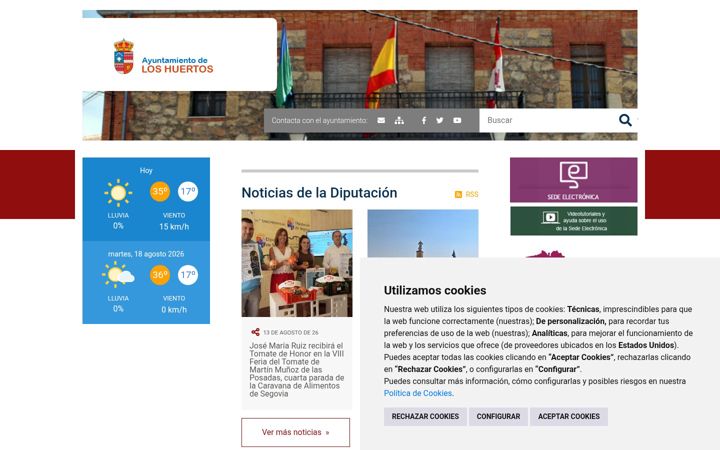This screenshot has height=450, width=720.
Task: Click the 13 de agosto de 26 date
Action: tap(291, 332)
